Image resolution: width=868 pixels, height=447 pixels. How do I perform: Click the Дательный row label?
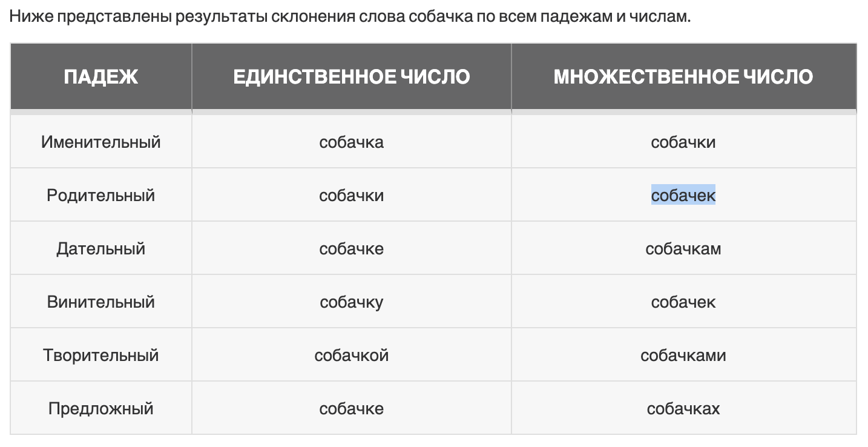pyautogui.click(x=101, y=249)
